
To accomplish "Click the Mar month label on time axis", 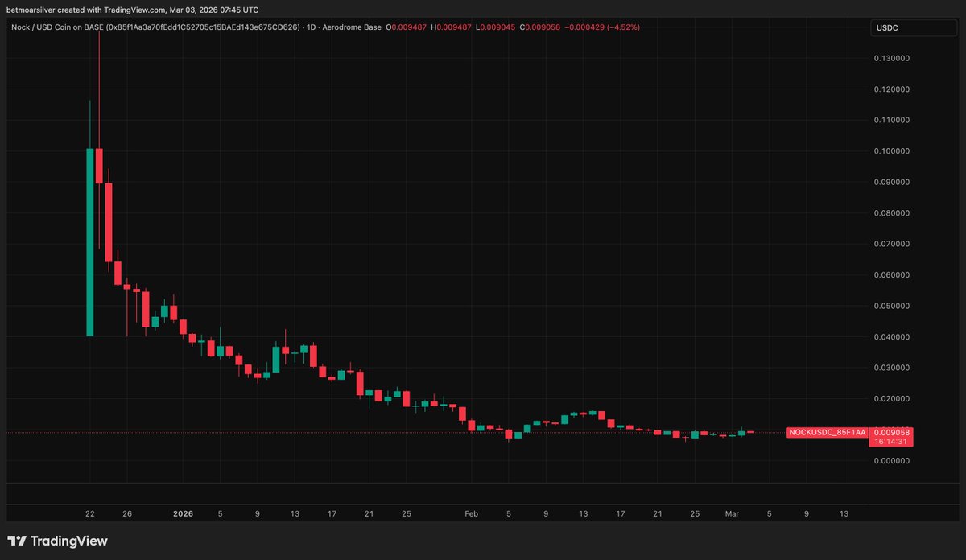I will (731, 513).
